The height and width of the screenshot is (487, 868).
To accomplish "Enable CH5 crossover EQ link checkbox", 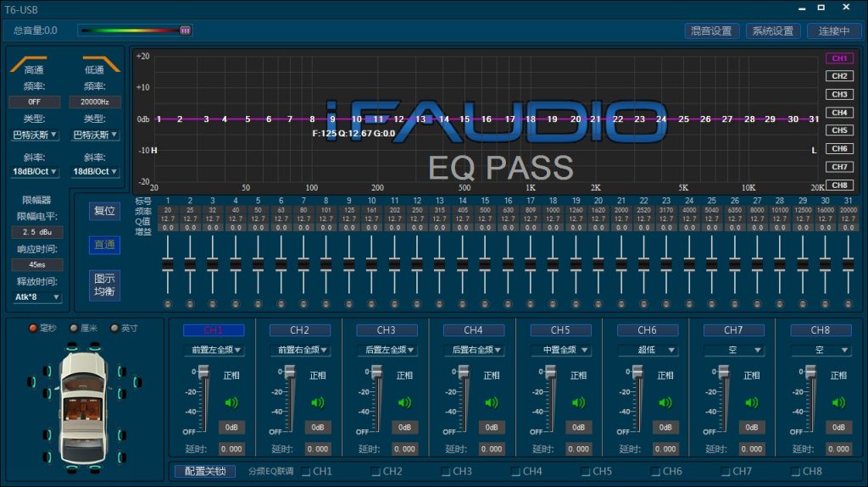I will tap(586, 472).
